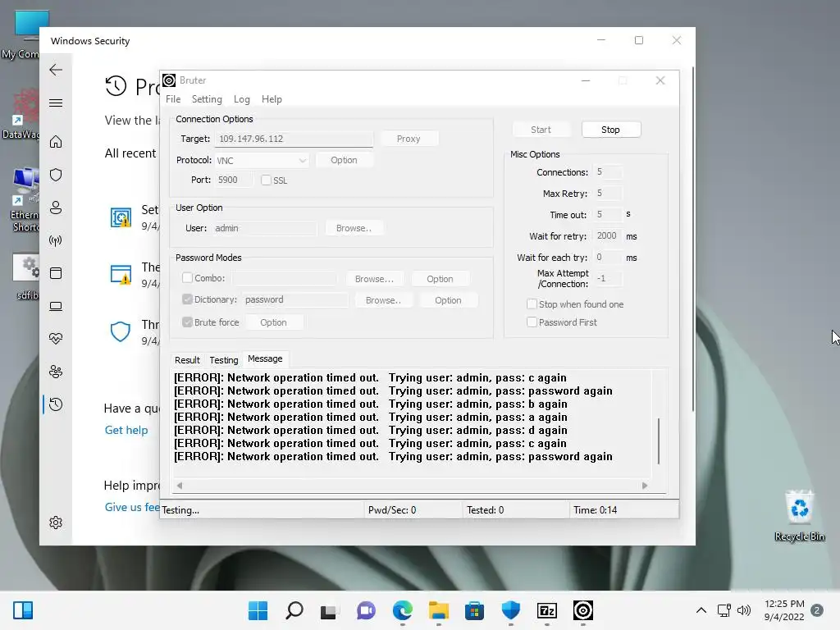Open Recycle Bin desktop icon
The width and height of the screenshot is (840, 630).
pyautogui.click(x=799, y=515)
